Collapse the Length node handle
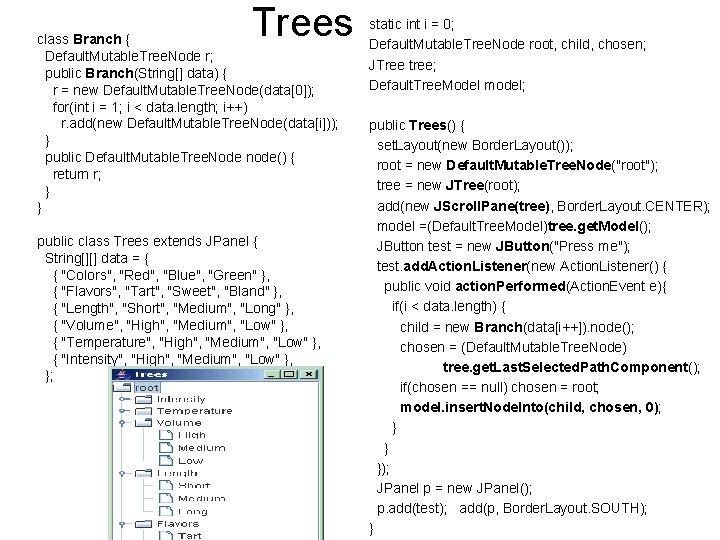720x540 pixels. [x=122, y=473]
